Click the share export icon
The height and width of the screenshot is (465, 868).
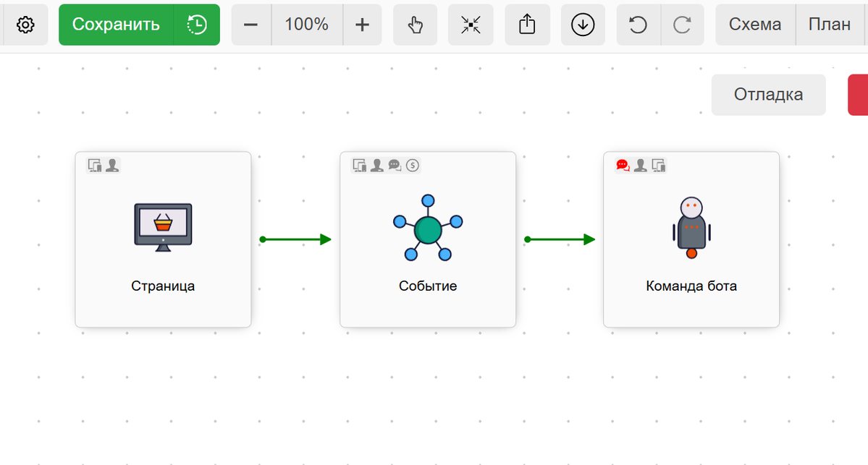(x=527, y=25)
